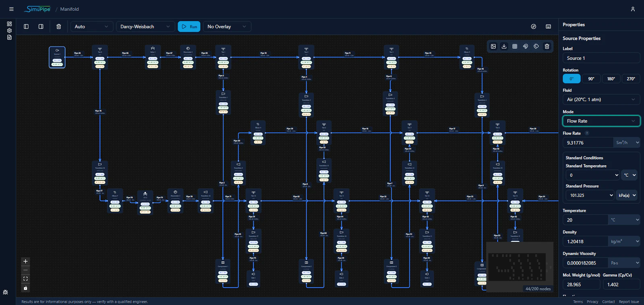The height and width of the screenshot is (305, 644).
Task: Click the Manifold breadcrumb
Action: [x=69, y=9]
